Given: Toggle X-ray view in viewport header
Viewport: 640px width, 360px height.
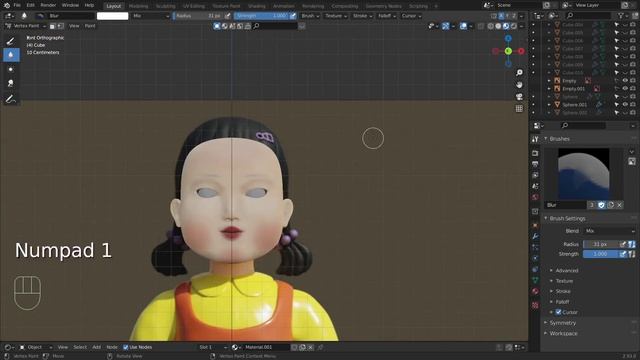Looking at the screenshot, I should pos(481,26).
